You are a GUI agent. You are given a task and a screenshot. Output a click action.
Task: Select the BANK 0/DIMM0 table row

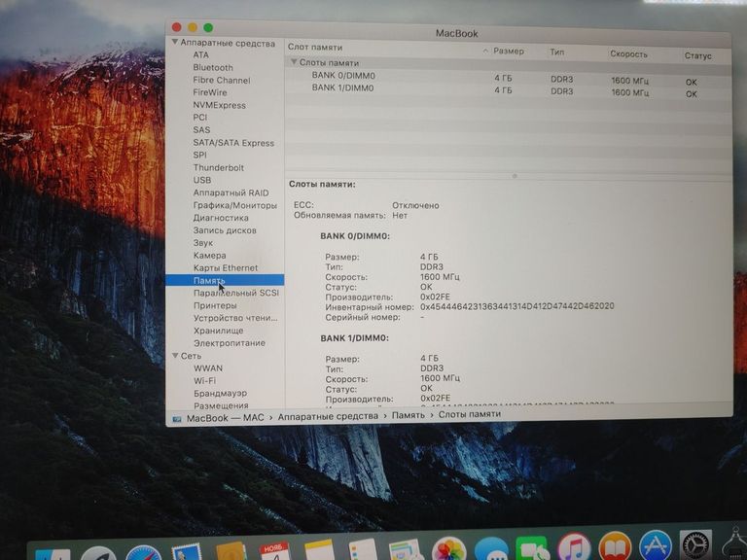[x=508, y=78]
